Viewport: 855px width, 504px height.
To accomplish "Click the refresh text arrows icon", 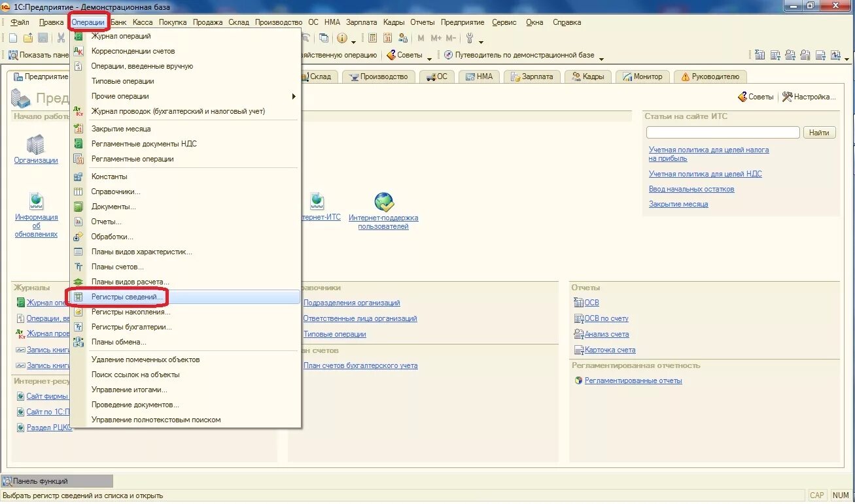I will [835, 55].
